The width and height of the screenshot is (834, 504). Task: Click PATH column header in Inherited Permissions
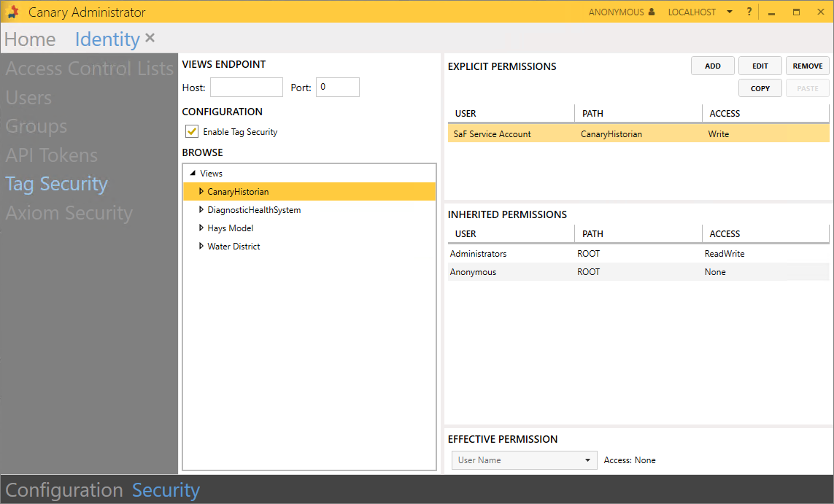tap(638, 233)
